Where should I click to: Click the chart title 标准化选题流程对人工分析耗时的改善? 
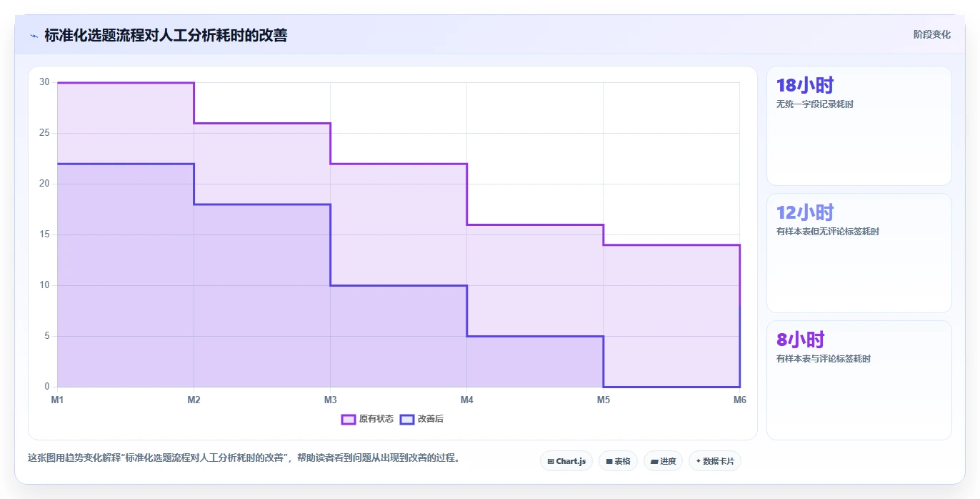[166, 35]
